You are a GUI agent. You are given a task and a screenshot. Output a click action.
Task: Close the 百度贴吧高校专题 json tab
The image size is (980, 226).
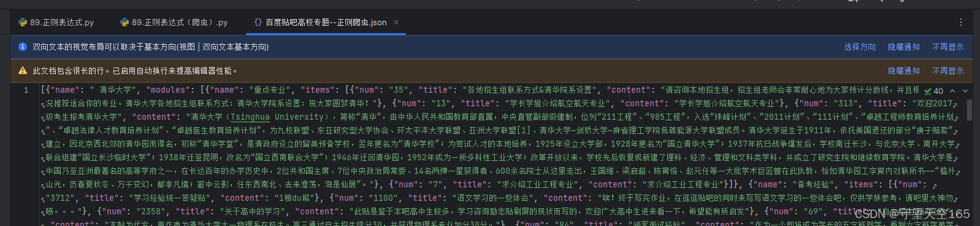click(x=396, y=22)
